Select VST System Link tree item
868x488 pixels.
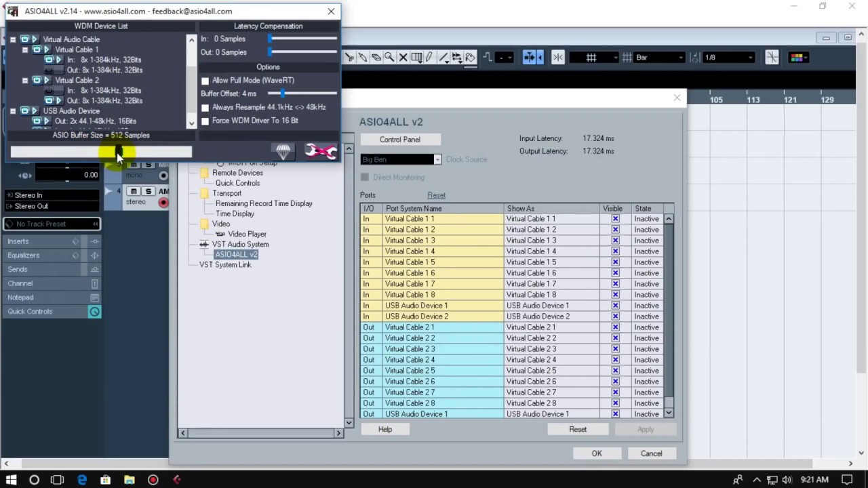[225, 264]
